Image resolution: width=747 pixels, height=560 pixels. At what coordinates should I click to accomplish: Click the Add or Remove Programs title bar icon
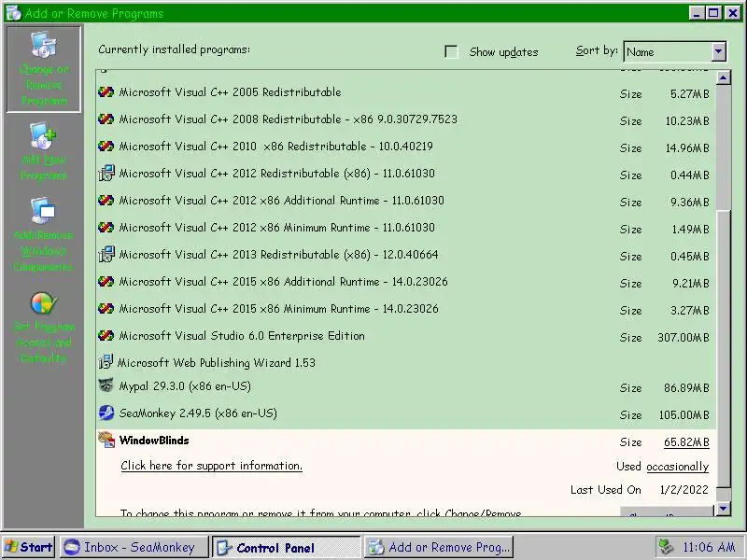tap(13, 13)
